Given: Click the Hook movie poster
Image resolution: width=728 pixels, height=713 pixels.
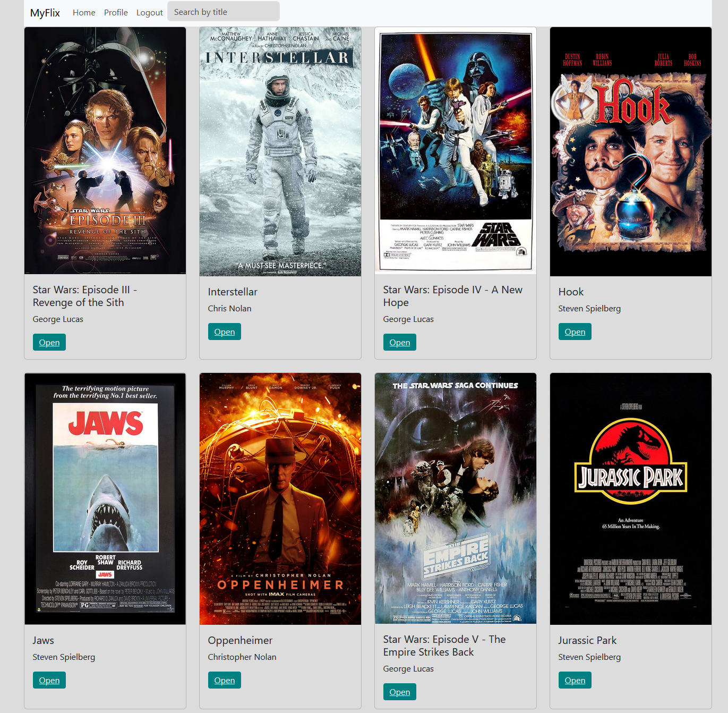Looking at the screenshot, I should coord(631,152).
